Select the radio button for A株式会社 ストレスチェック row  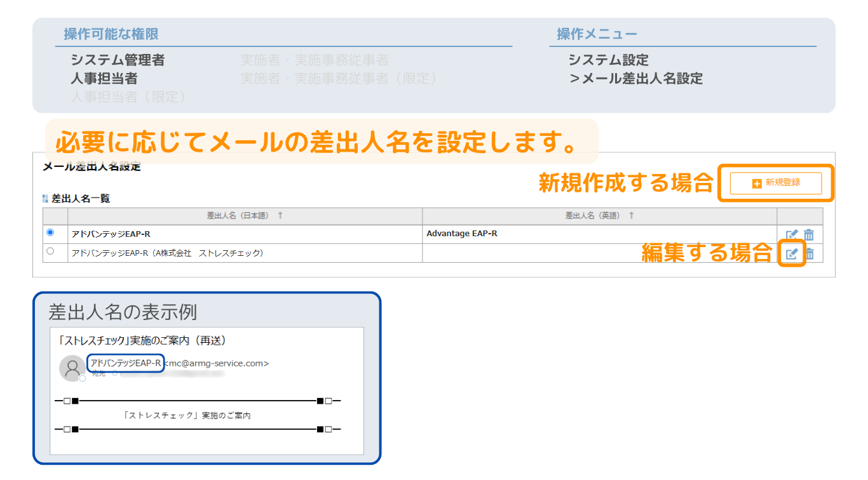[x=51, y=251]
